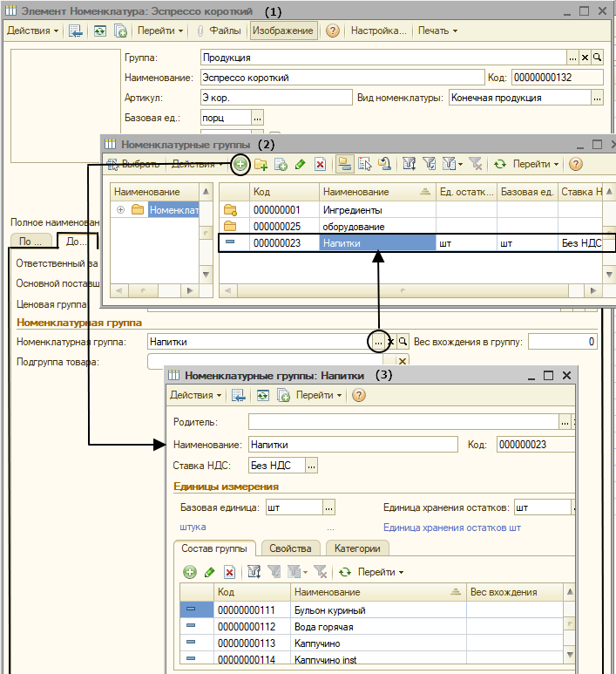Switch to Свойства tab
This screenshot has height=674, width=616.
click(x=290, y=548)
